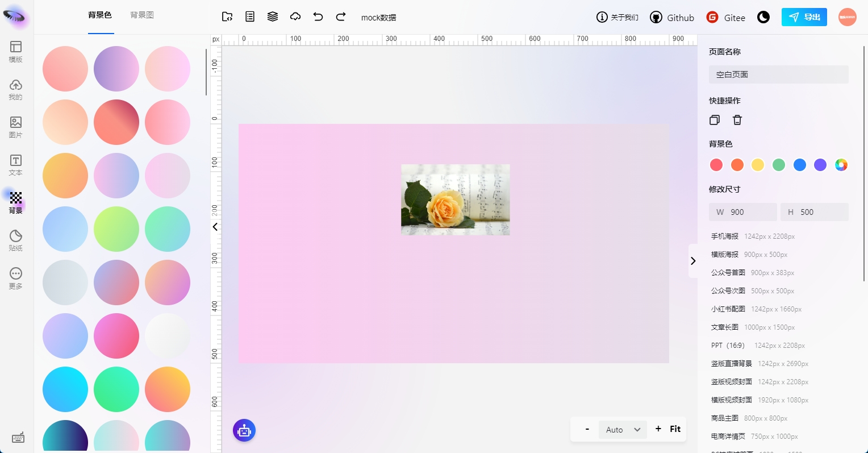Click the folder import icon in toolbar
Image resolution: width=868 pixels, height=453 pixels.
click(227, 17)
